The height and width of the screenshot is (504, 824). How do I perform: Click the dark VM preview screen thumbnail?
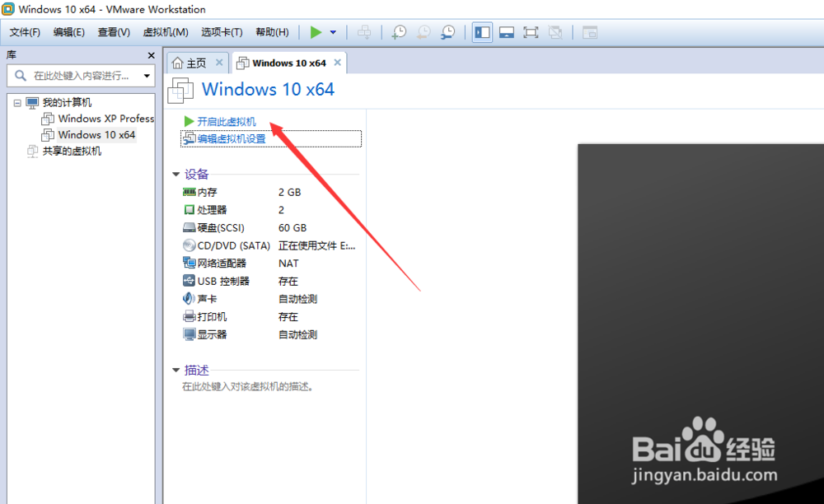pos(700,324)
